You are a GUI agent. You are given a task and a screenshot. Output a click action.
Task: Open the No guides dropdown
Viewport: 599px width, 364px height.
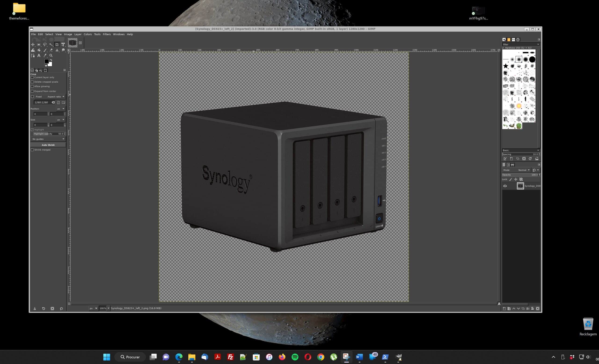[x=48, y=139]
